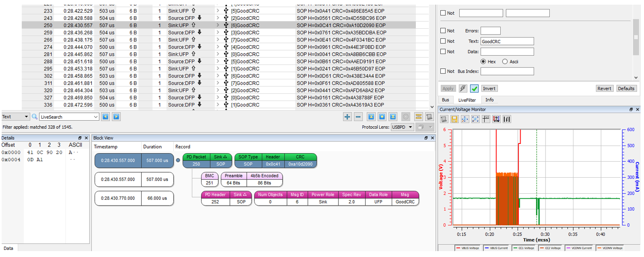644x257 pixels.
Task: Open the Text search type dropdown
Action: [x=15, y=117]
